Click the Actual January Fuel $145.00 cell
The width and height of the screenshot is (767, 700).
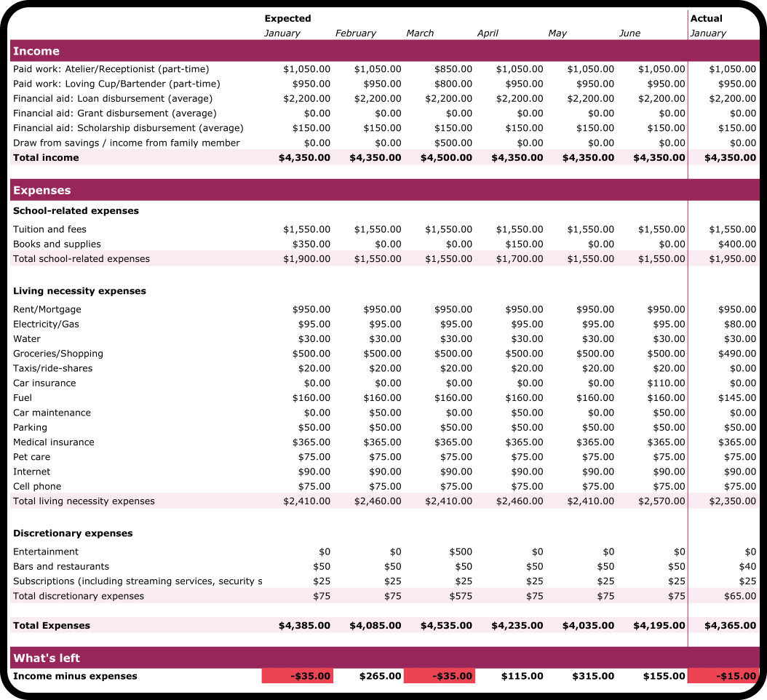point(736,397)
